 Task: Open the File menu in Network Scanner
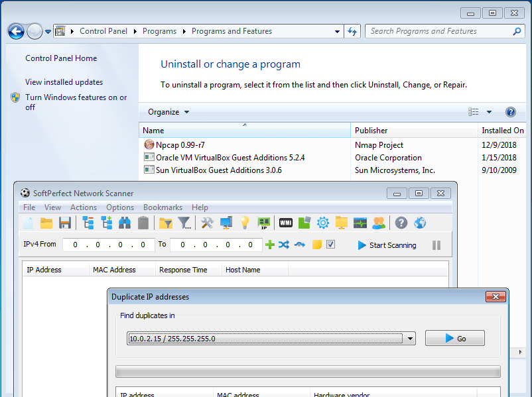coord(29,207)
